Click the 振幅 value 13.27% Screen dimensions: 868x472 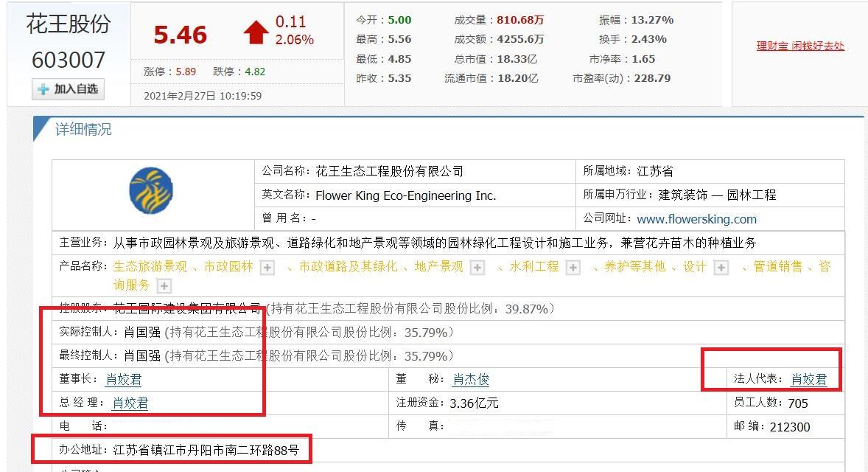(652, 20)
